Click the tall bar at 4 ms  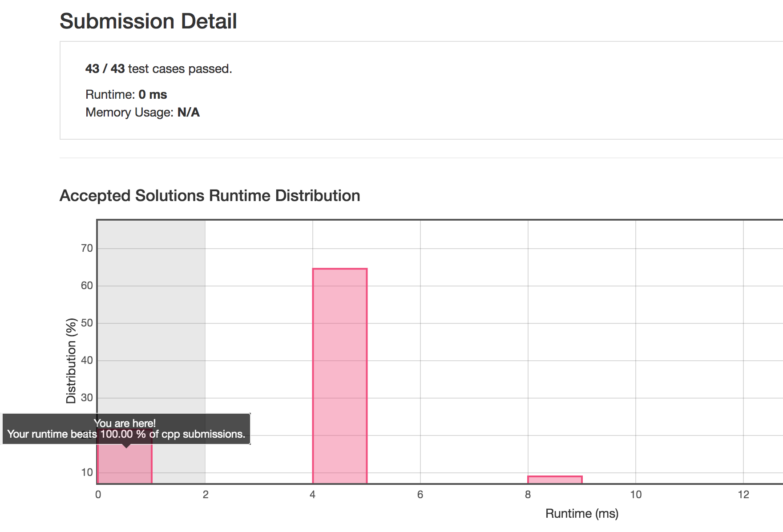(x=340, y=375)
